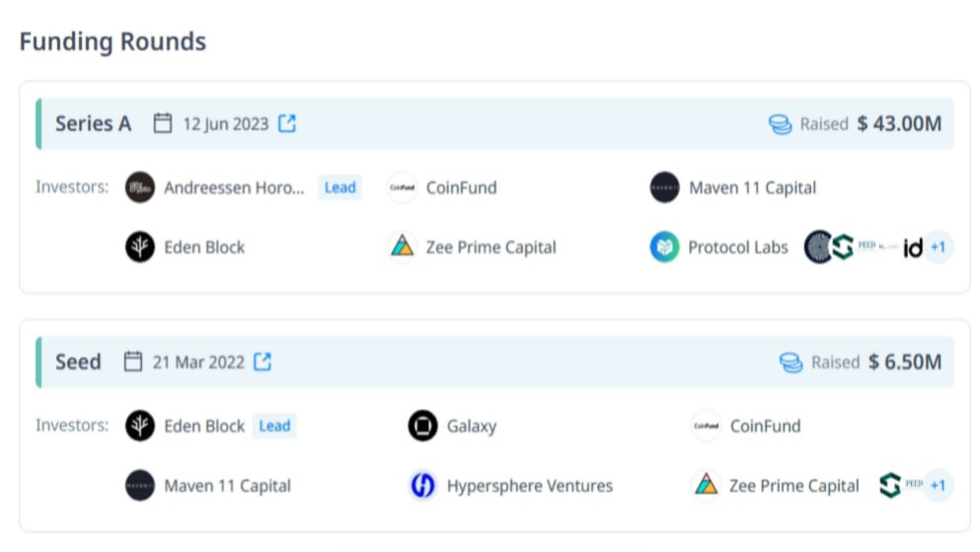Open Galaxy investor link

pyautogui.click(x=472, y=427)
